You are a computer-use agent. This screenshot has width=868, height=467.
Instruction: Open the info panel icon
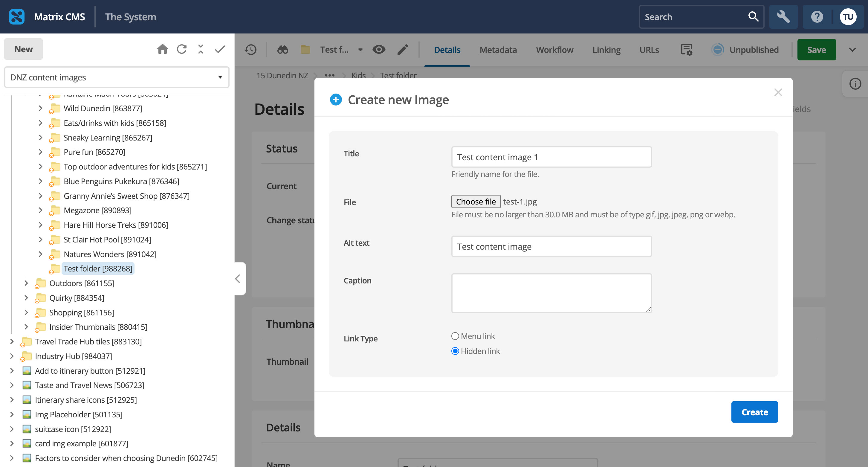[855, 83]
